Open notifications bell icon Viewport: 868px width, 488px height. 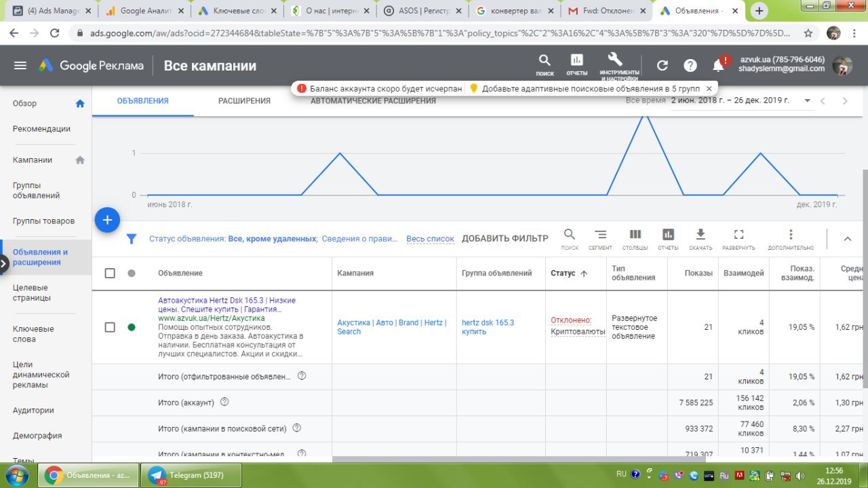click(718, 66)
